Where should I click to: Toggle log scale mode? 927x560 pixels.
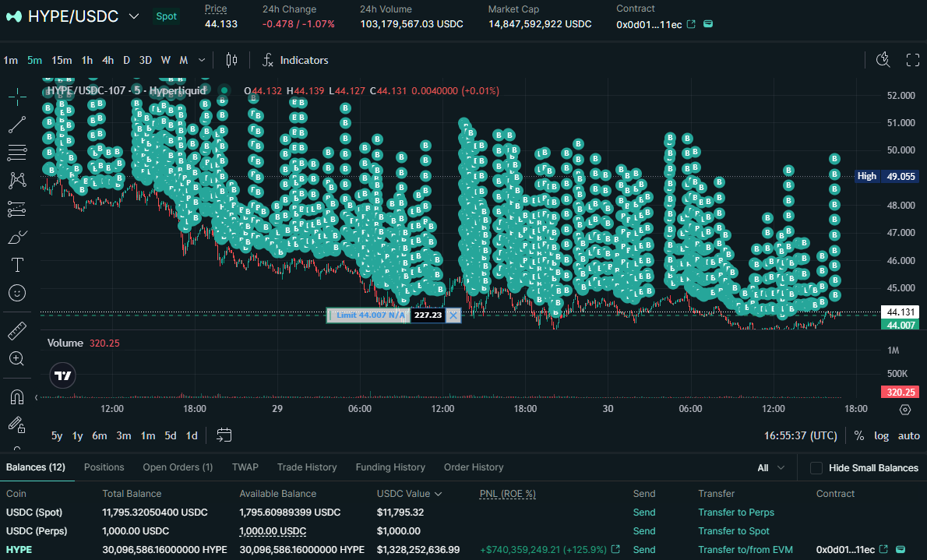pos(881,436)
